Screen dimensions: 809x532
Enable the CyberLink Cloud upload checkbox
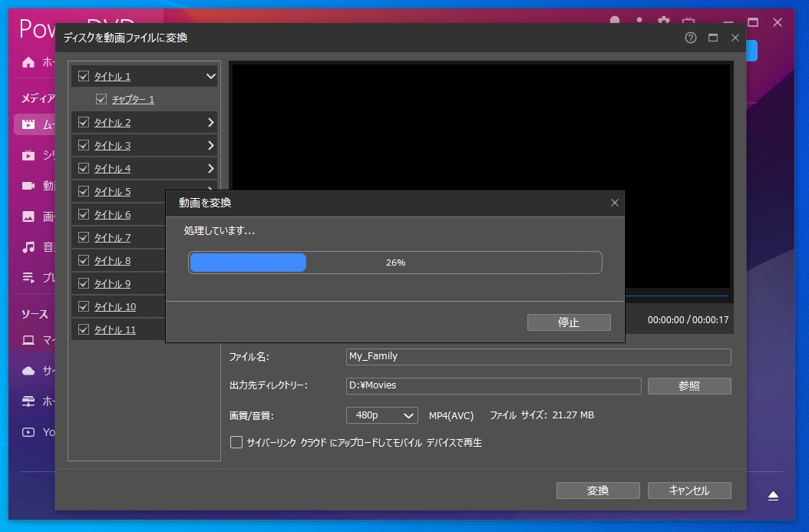coord(236,442)
